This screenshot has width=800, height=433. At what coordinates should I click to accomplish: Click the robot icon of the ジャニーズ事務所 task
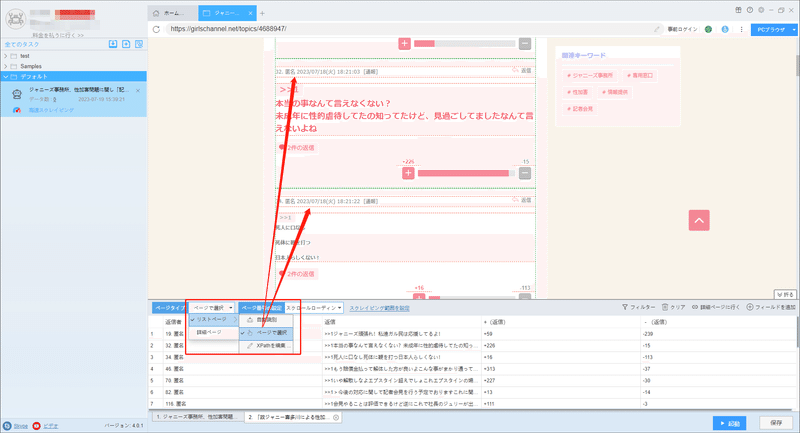[x=17, y=94]
